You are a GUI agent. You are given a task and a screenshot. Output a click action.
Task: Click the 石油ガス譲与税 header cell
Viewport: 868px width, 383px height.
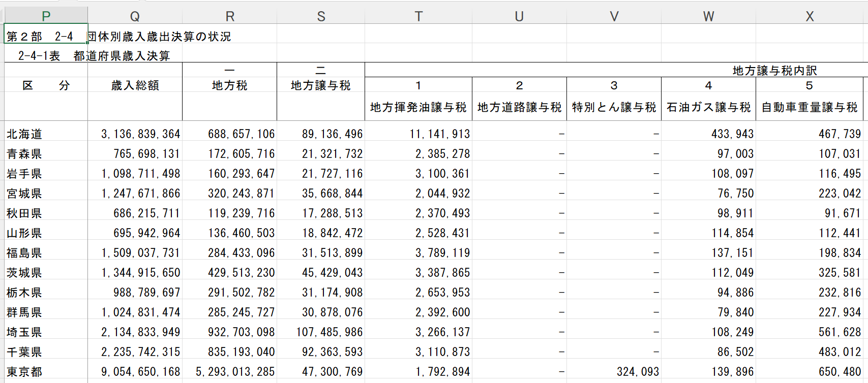click(708, 107)
